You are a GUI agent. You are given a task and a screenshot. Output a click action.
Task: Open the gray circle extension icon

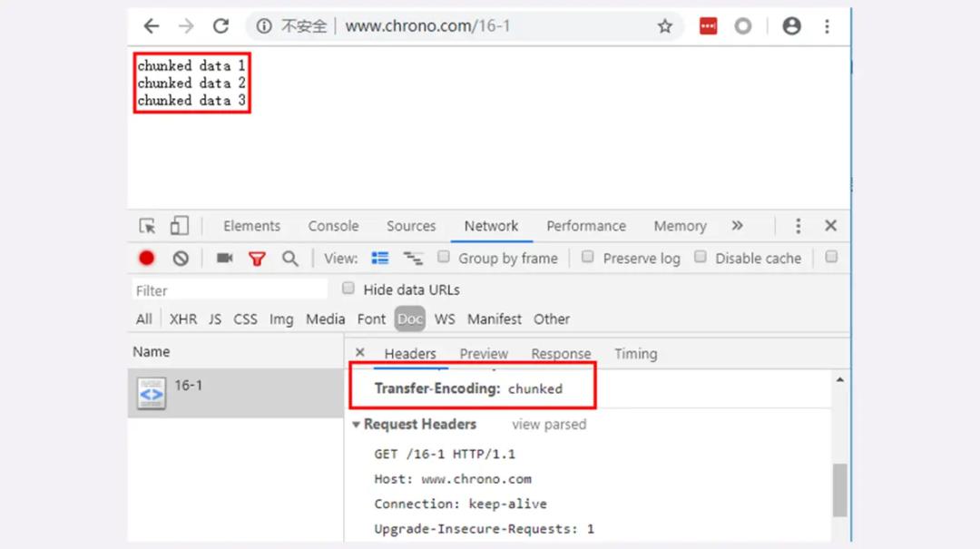coord(742,26)
